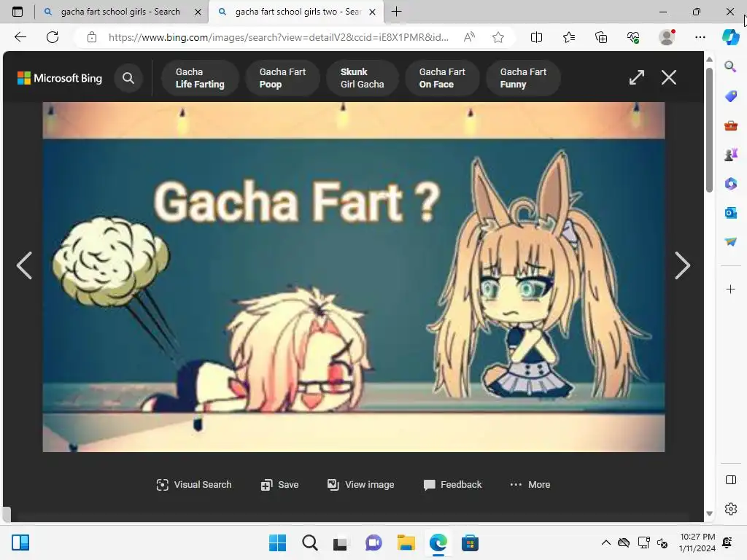This screenshot has width=747, height=560.
Task: Click the bing.com address bar
Action: point(278,37)
